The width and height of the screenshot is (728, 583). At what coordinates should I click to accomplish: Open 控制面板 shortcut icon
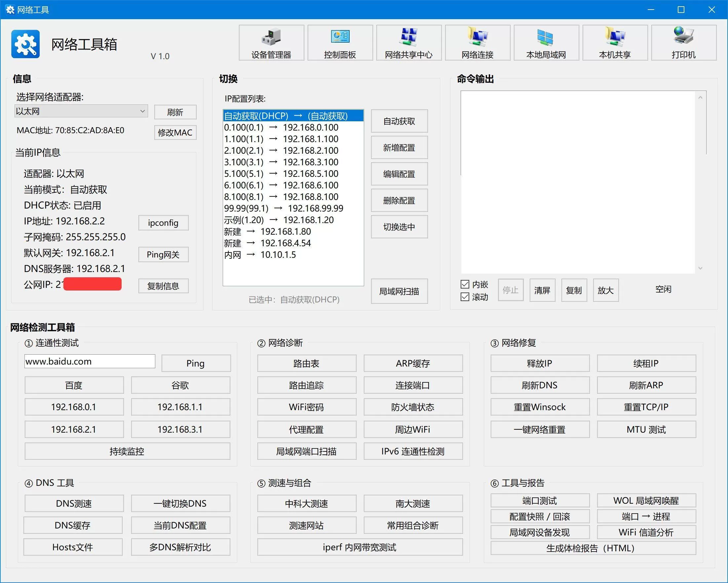point(340,43)
